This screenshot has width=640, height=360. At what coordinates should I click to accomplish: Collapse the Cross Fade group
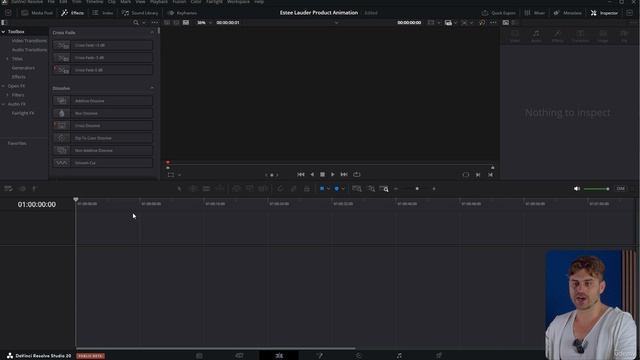point(152,32)
